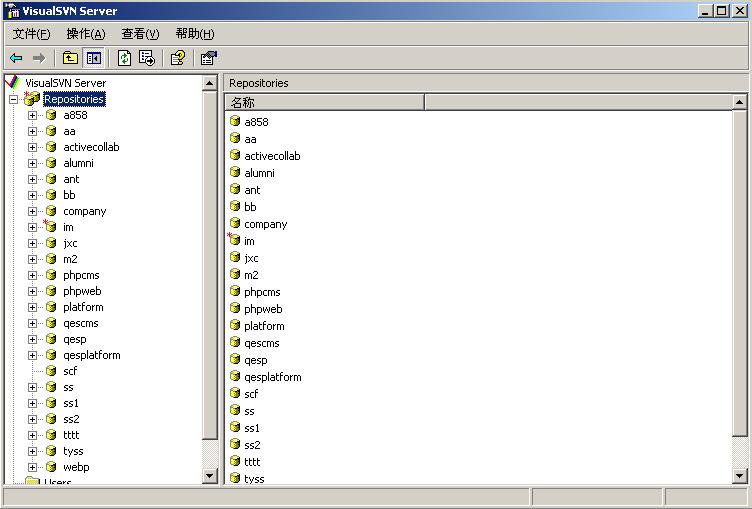The image size is (752, 509).
Task: Click the down arrow of the list pane scrollbar
Action: (x=739, y=476)
